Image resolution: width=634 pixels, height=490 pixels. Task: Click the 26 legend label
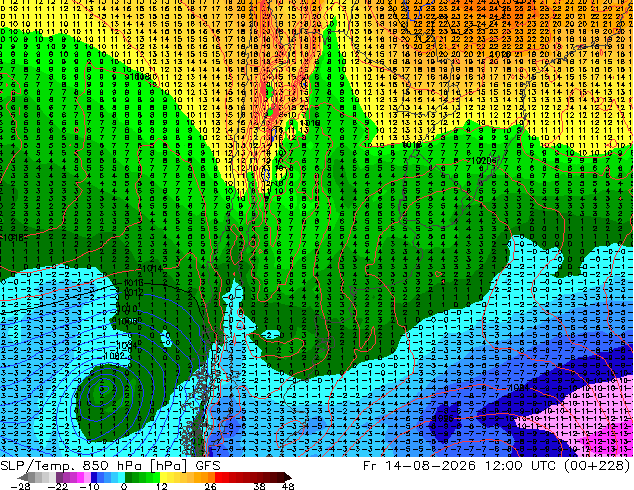(x=210, y=486)
